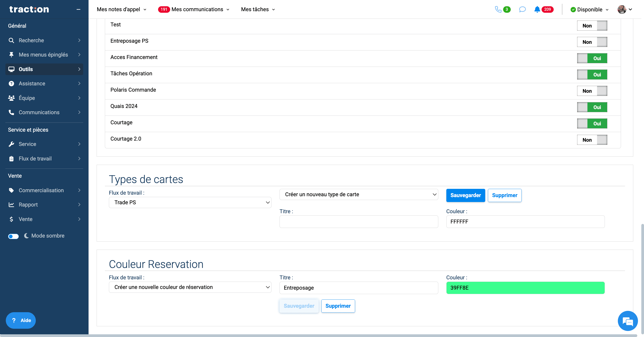Click the Commercialisation tag icon
This screenshot has width=644, height=337.
pos(11,190)
